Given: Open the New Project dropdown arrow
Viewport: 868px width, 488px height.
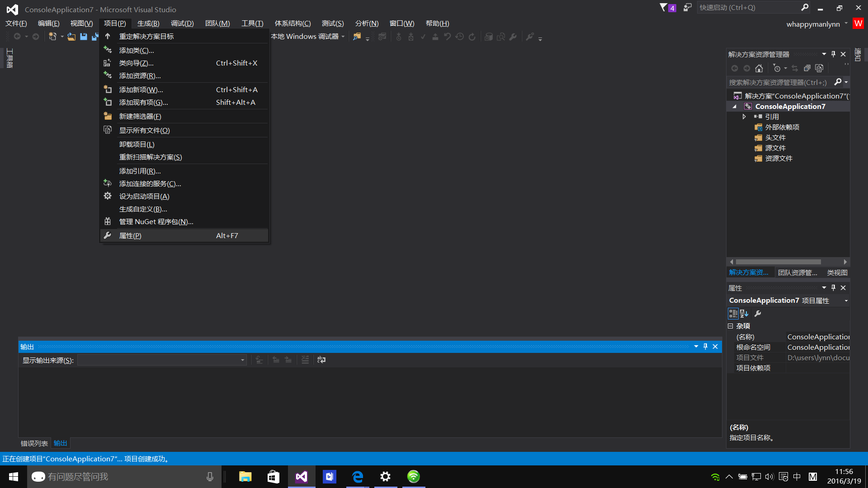Looking at the screenshot, I should click(x=62, y=37).
